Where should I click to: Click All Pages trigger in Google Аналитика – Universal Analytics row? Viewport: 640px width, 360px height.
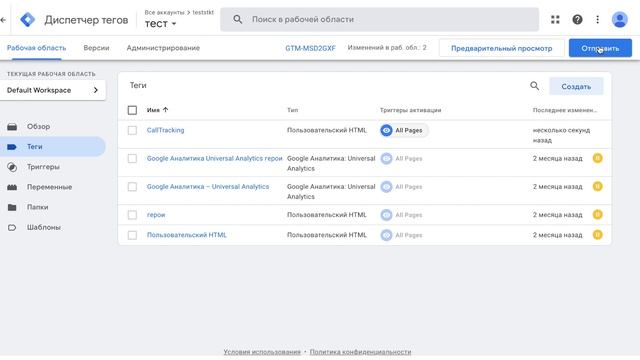pyautogui.click(x=402, y=187)
